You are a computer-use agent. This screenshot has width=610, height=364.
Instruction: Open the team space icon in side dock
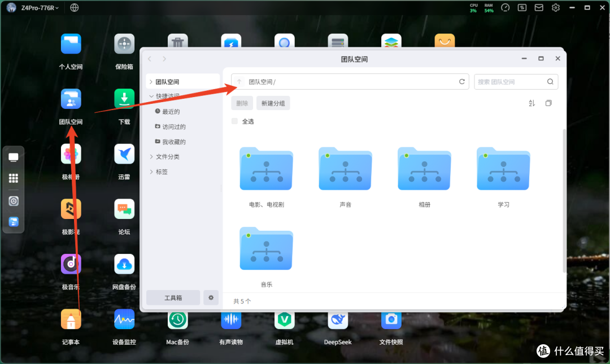(13, 222)
